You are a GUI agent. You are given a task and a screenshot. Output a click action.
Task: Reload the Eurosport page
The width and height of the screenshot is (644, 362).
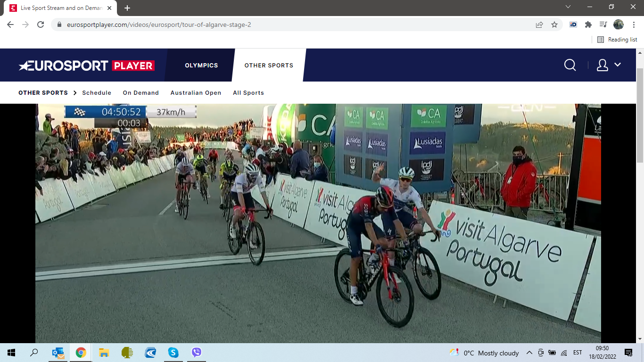[41, 25]
